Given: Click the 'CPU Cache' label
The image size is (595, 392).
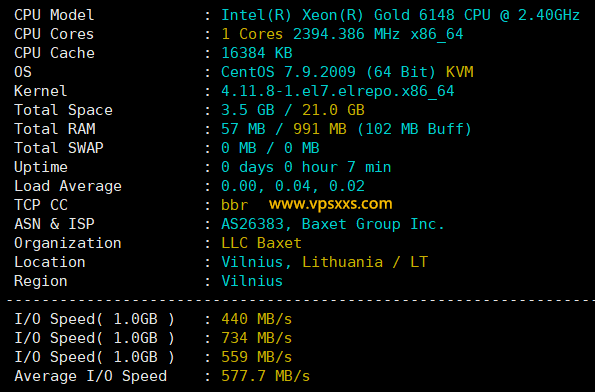Looking at the screenshot, I should 54,53.
